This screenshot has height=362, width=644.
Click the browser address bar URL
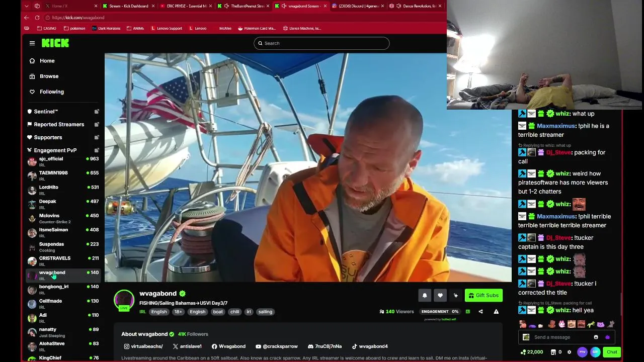click(x=78, y=18)
